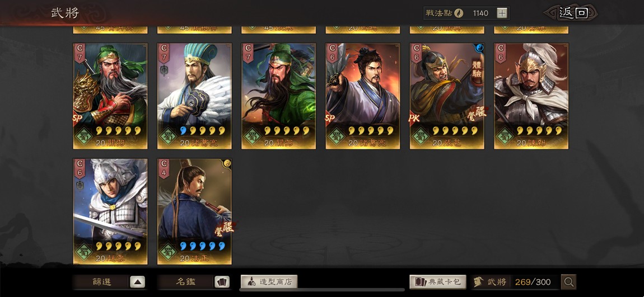Open the 造型商店 skin shop
Screen dimensions: 644x297
click(x=269, y=282)
